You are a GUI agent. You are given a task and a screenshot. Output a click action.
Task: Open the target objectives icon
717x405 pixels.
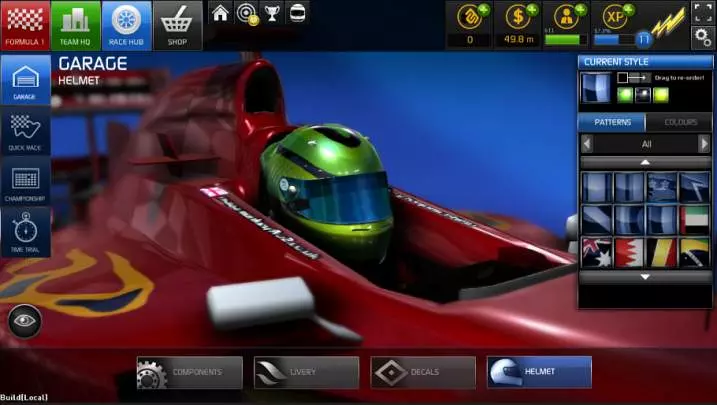click(247, 13)
